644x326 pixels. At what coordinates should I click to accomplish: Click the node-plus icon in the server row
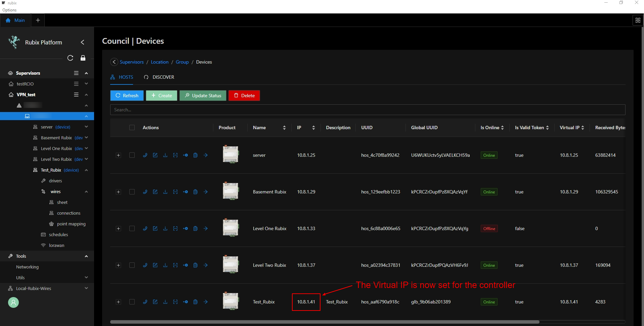click(x=185, y=155)
